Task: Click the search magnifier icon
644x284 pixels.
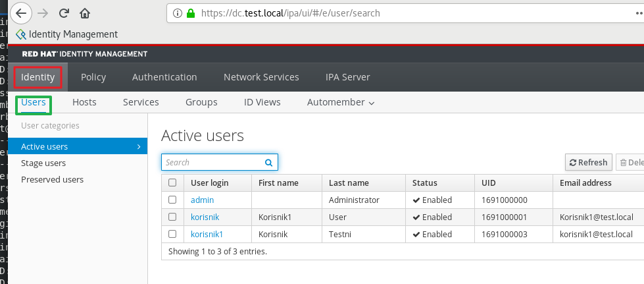Action: pos(268,163)
